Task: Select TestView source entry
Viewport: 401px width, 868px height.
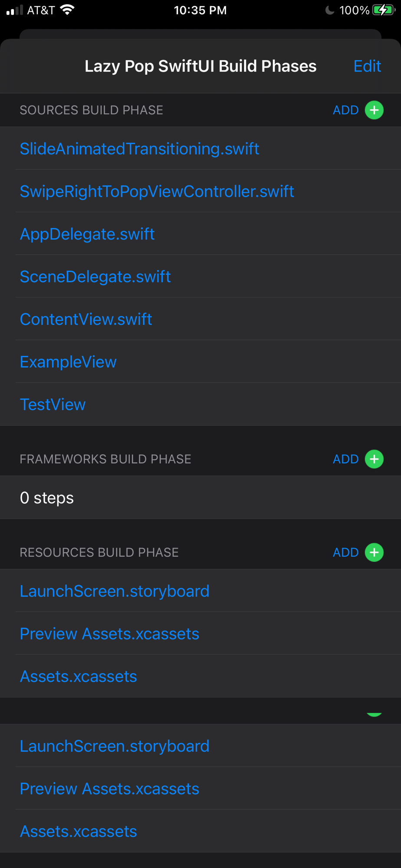Action: [x=53, y=404]
